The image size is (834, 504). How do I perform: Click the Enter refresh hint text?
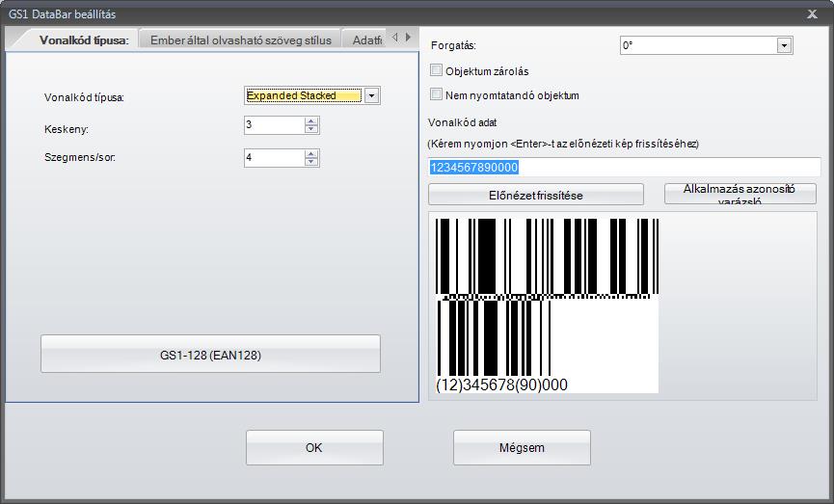(563, 145)
